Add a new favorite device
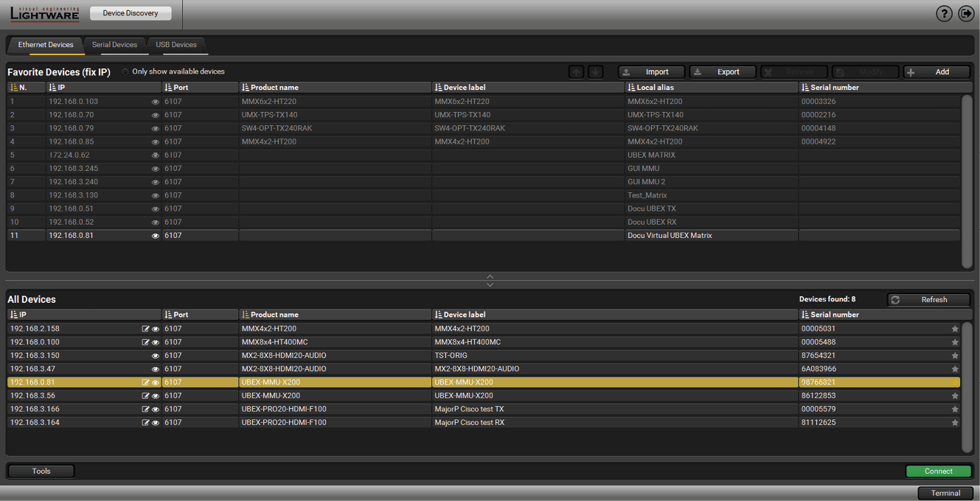This screenshot has width=980, height=501. pos(937,72)
